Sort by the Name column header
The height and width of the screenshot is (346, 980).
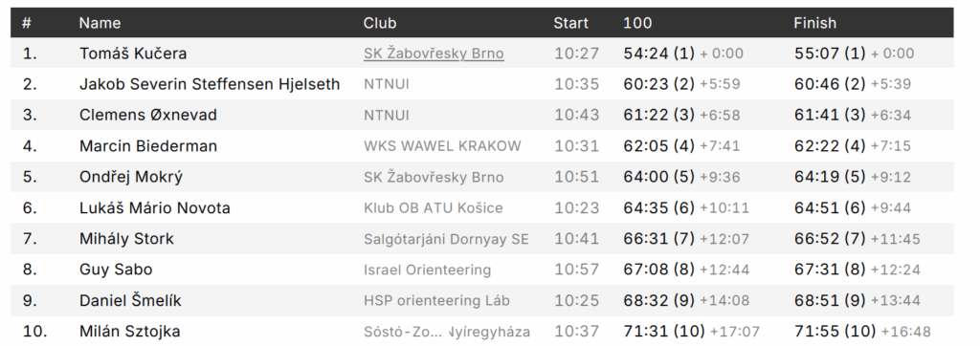pyautogui.click(x=100, y=23)
